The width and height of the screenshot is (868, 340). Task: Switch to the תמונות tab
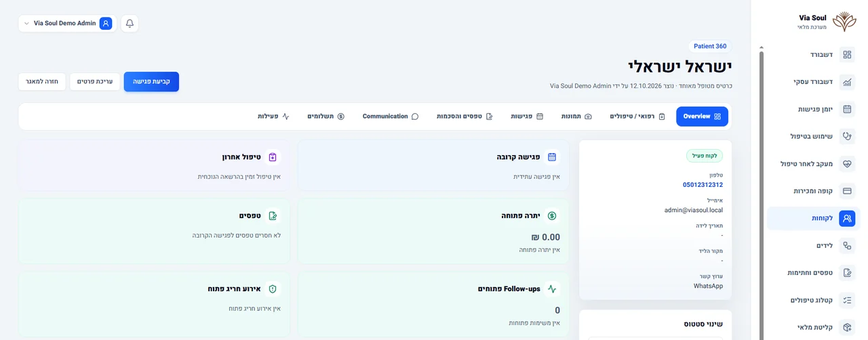pyautogui.click(x=576, y=116)
